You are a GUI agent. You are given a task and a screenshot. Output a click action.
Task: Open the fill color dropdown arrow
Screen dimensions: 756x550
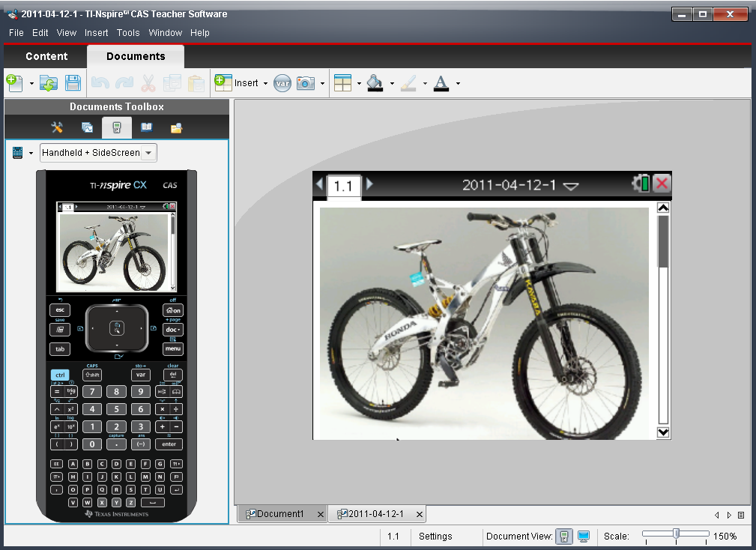coord(392,83)
